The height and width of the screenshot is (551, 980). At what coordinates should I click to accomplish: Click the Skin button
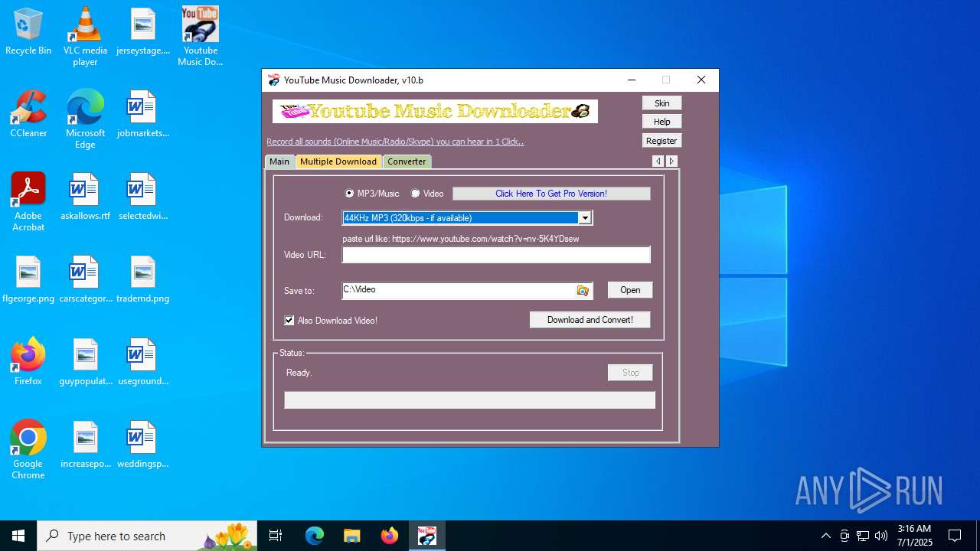pos(662,103)
